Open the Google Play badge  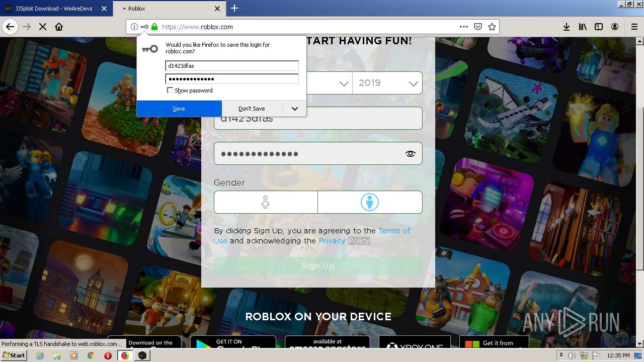click(x=233, y=342)
